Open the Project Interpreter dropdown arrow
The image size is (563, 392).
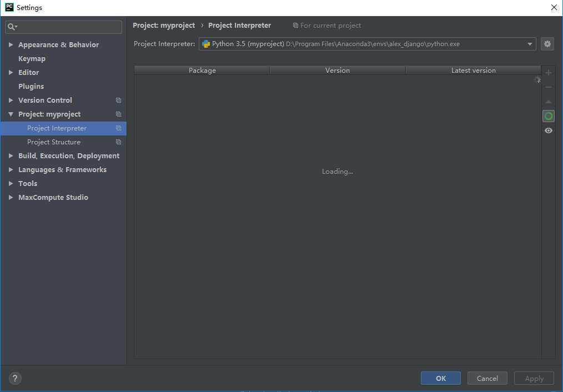tap(530, 44)
